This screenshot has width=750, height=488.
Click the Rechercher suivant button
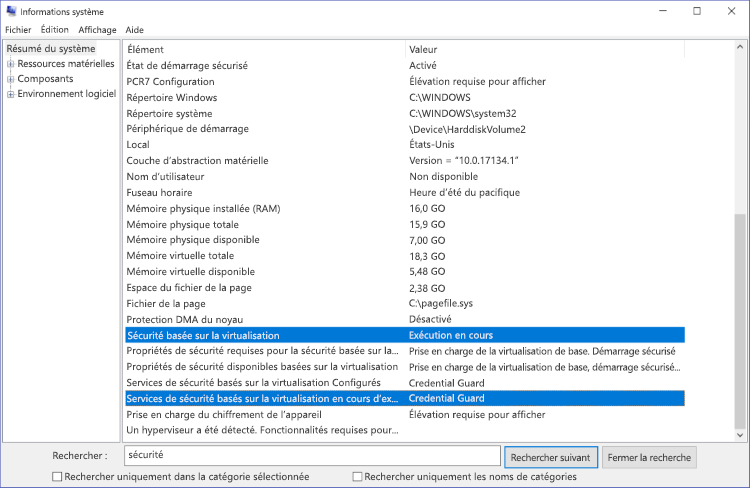coord(551,457)
